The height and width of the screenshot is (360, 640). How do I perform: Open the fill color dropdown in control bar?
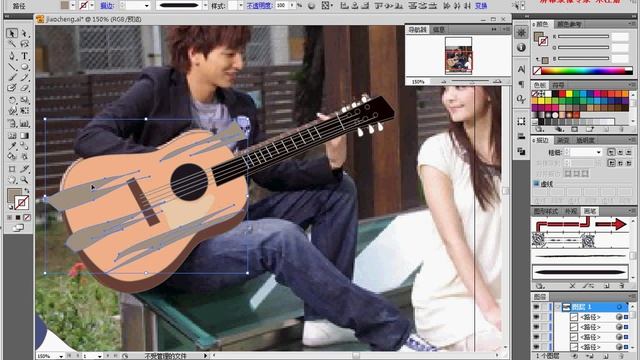(73, 5)
